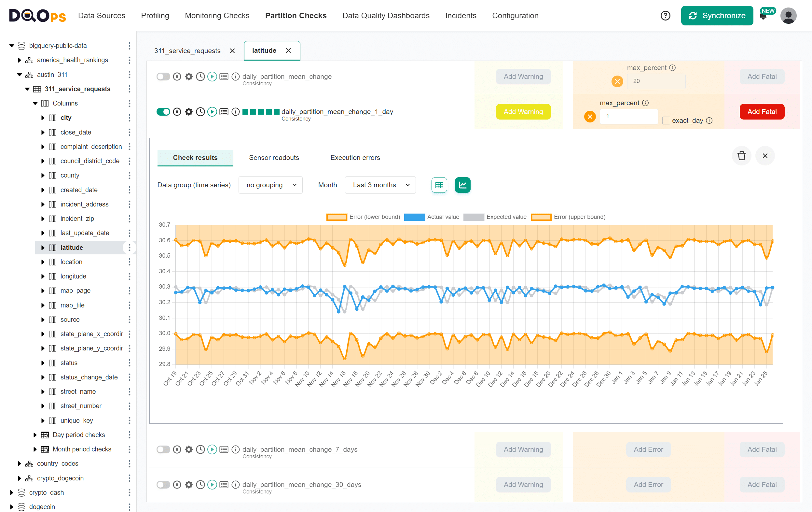Screen dimensions: 812x512
Task: Switch check results to table view
Action: (x=439, y=185)
